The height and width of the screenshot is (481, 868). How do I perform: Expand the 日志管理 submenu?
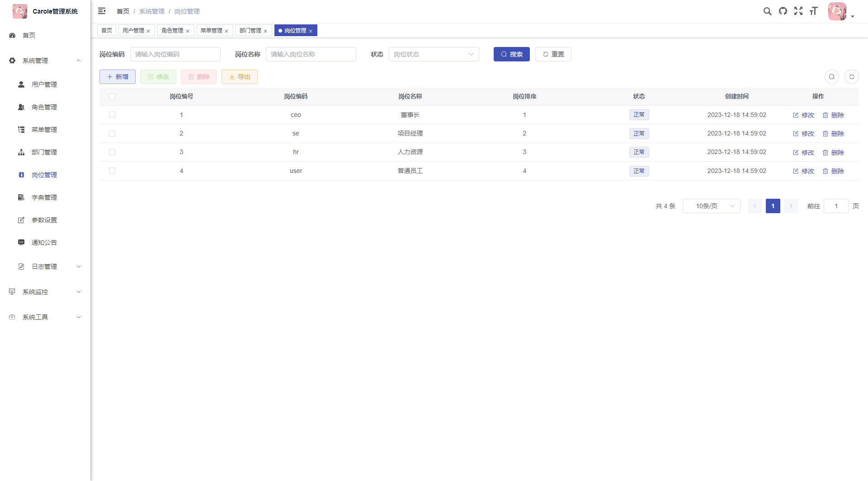point(45,266)
